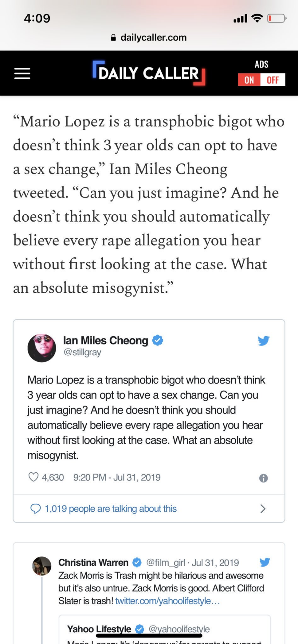Viewport: 298px width, 644px height.
Task: Turn ads ON
Action: (249, 80)
